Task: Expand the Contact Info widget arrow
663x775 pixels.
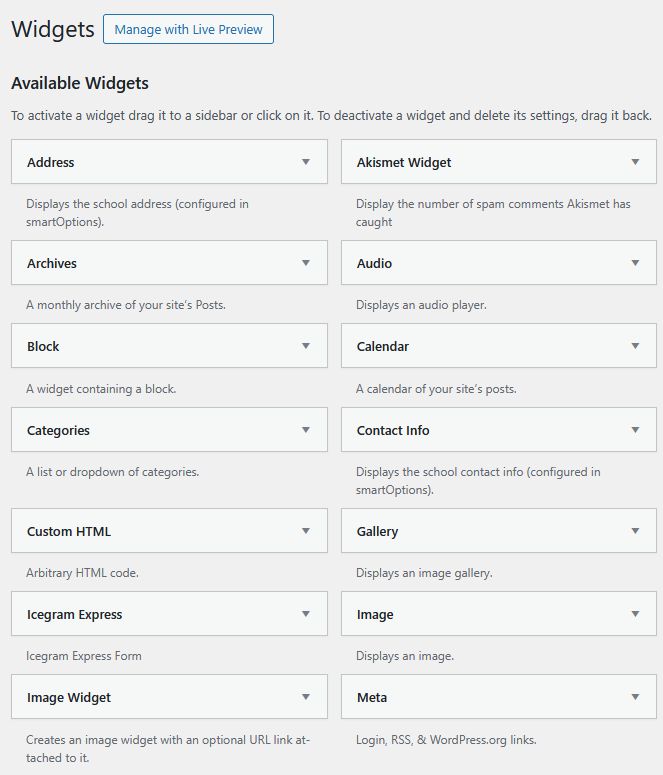Action: [x=635, y=430]
